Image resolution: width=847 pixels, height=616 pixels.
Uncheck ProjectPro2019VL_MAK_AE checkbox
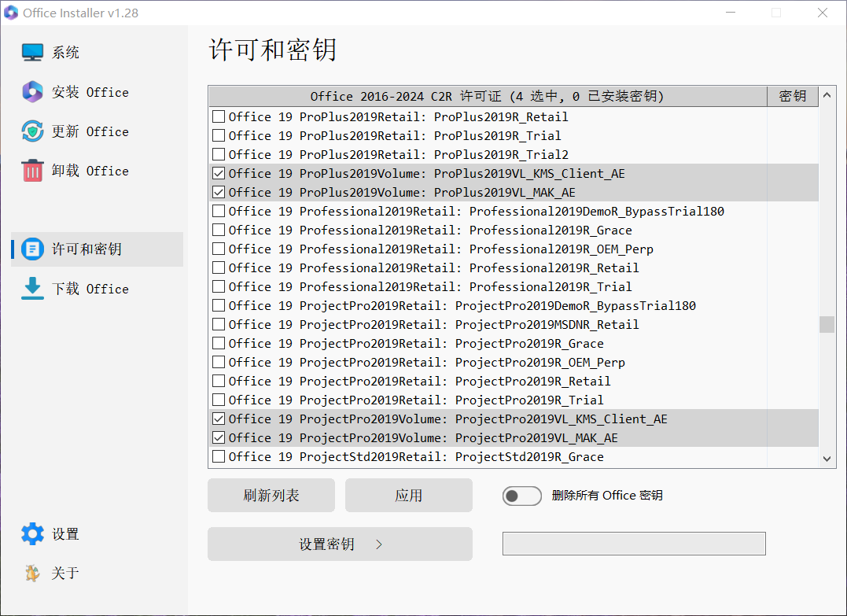(x=219, y=437)
